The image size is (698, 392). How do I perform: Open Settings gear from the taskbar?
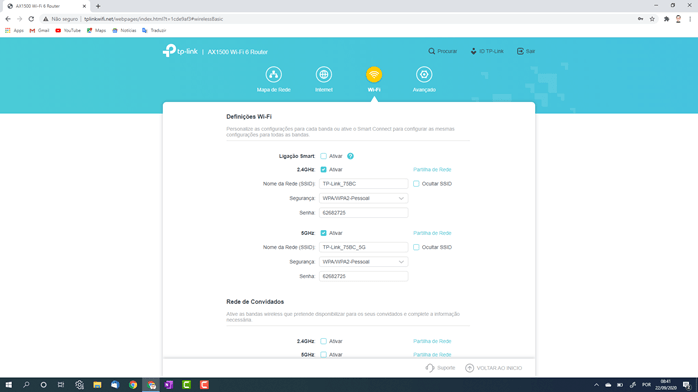point(79,385)
